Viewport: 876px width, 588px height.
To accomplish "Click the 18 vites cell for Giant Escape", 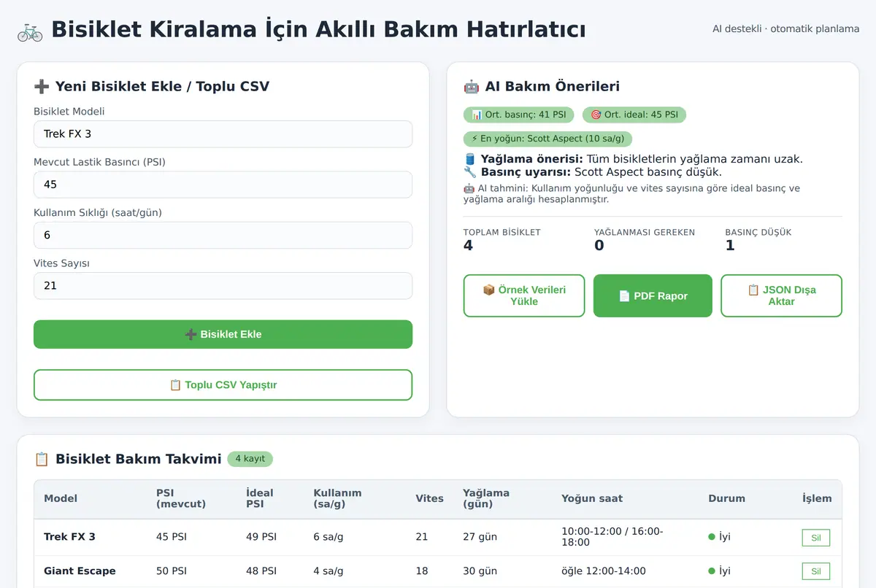I will [x=422, y=571].
